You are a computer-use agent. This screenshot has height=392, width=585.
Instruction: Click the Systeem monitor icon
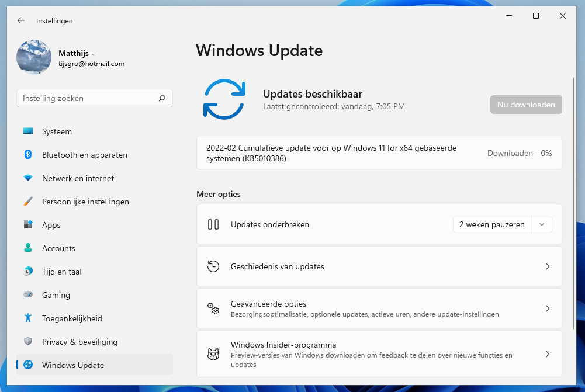(x=28, y=131)
